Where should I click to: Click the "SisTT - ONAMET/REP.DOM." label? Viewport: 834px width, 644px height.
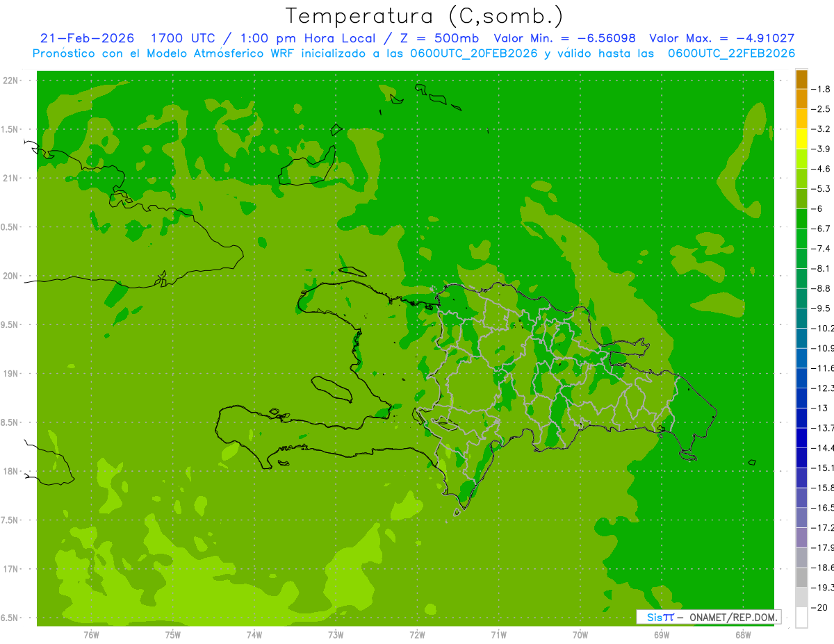pyautogui.click(x=708, y=617)
